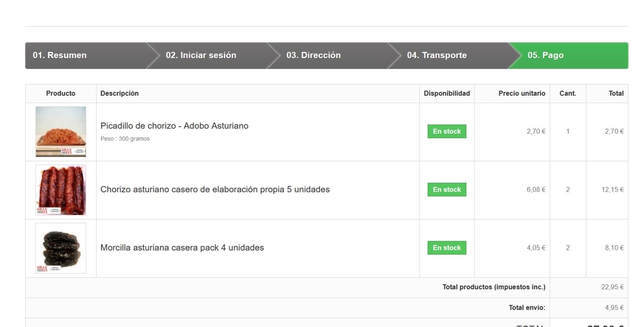The image size is (644, 327).
Task: Click the Producto column header
Action: pos(61,93)
